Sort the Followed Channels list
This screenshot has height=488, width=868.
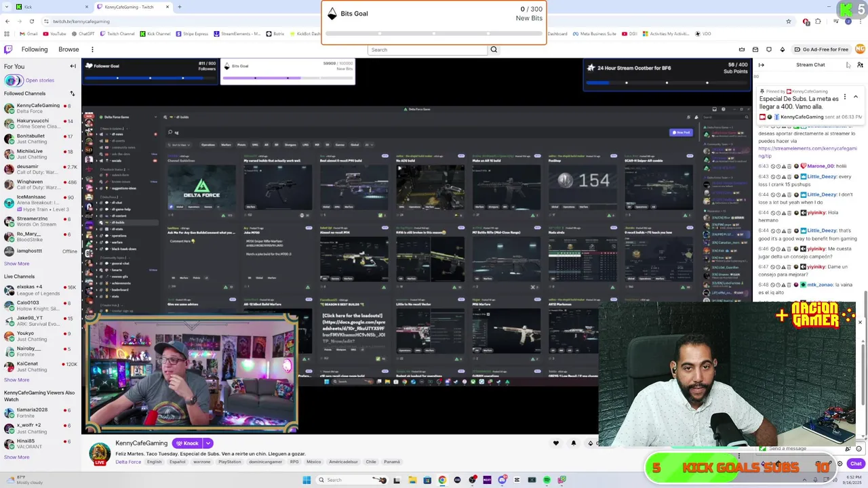click(x=73, y=94)
